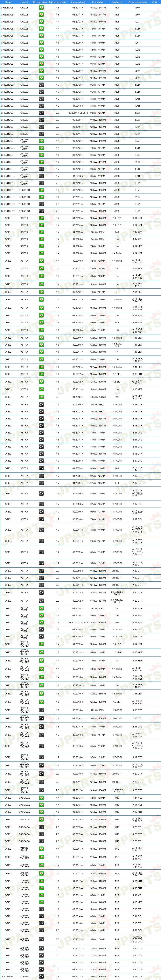Click ON diesel icon in Orlando 96kW / 131KM row

pos(41,204)
